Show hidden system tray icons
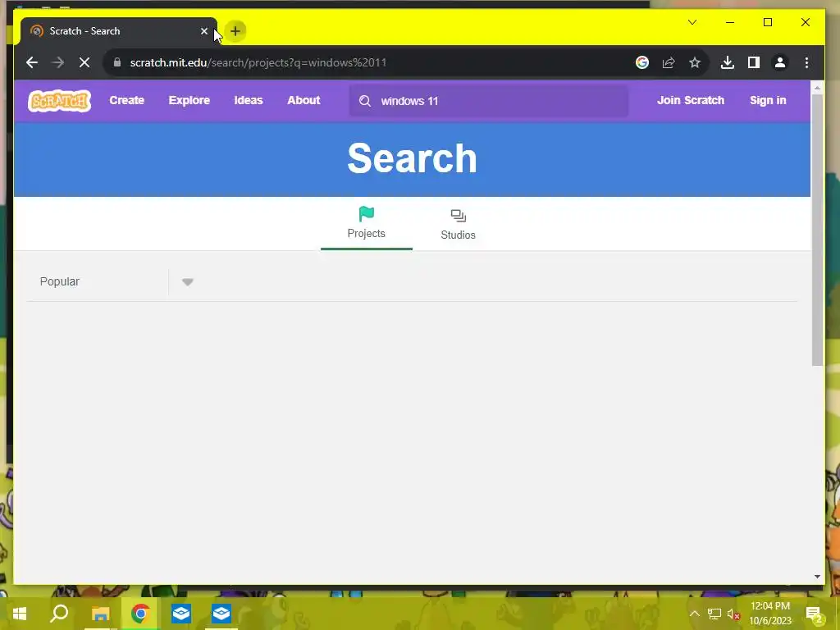 tap(694, 614)
